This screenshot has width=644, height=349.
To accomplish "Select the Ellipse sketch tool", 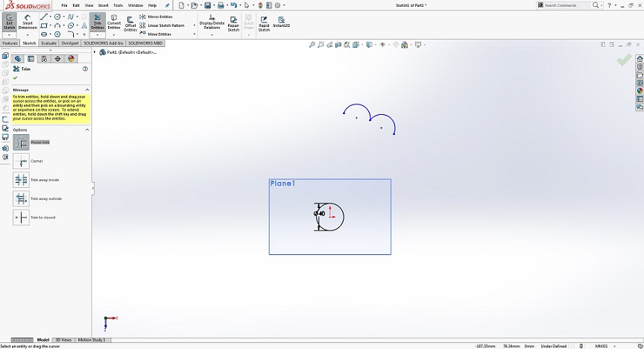I will [x=71, y=25].
